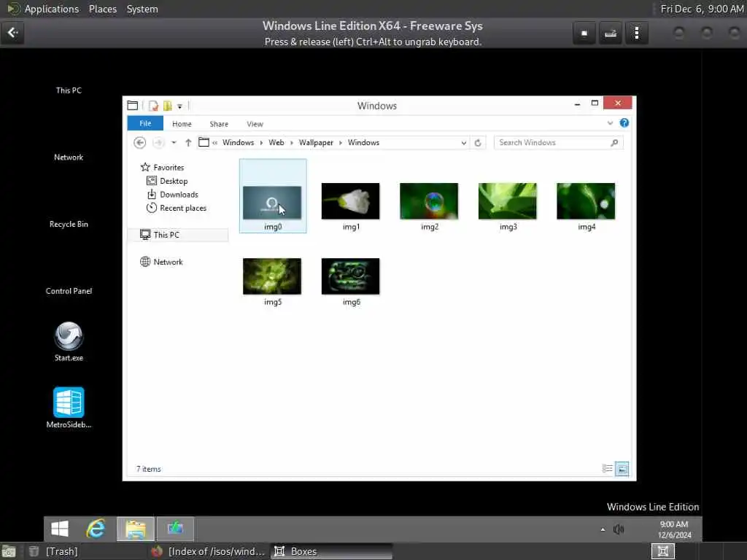Select the img0 thumbnail

[273, 203]
